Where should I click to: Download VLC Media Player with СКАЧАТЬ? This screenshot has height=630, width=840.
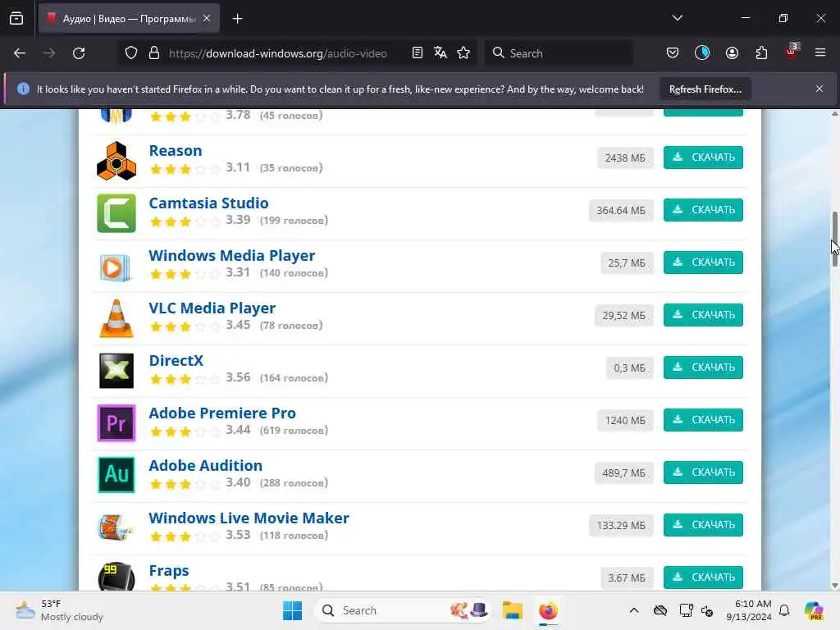[703, 315]
